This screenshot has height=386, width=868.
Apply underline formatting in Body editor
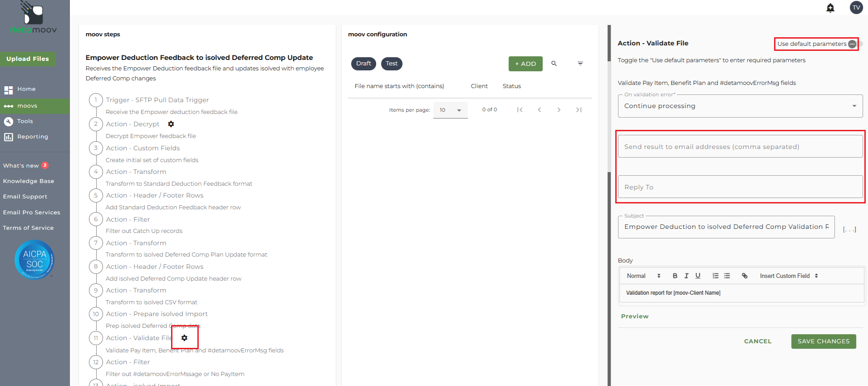[698, 276]
